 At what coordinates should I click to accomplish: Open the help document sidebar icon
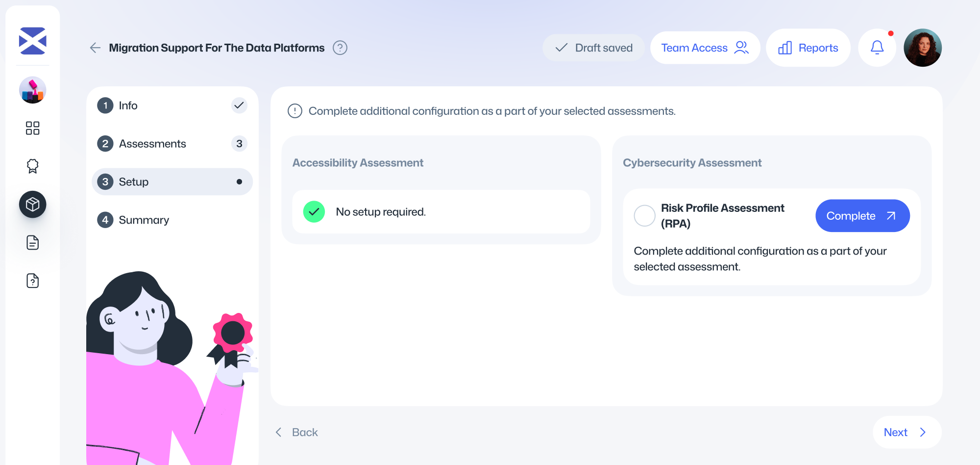pos(32,281)
